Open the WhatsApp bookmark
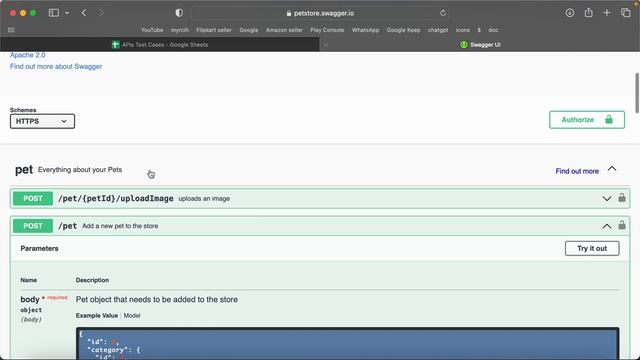This screenshot has height=360, width=640. coord(365,30)
